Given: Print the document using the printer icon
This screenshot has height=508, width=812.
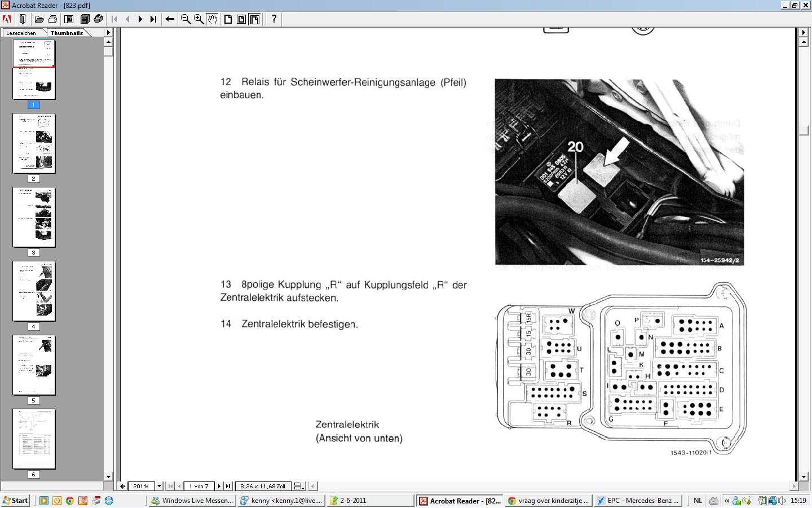Looking at the screenshot, I should coord(52,19).
